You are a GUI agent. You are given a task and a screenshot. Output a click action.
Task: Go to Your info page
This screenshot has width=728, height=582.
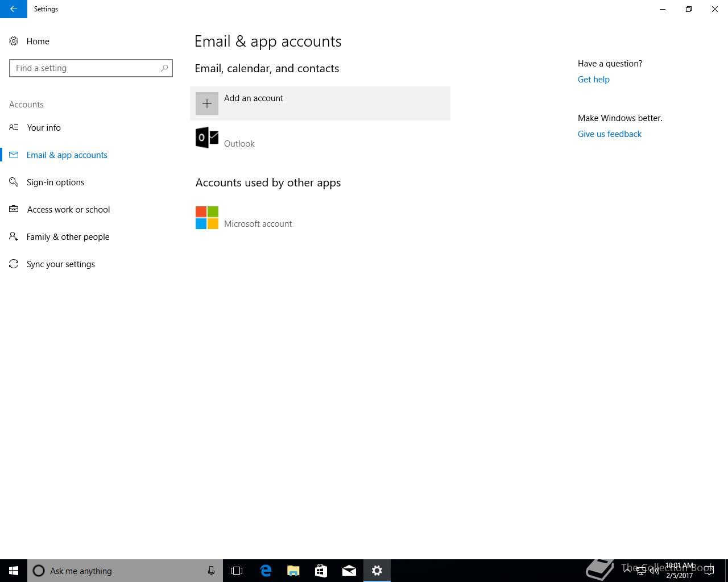coord(44,127)
